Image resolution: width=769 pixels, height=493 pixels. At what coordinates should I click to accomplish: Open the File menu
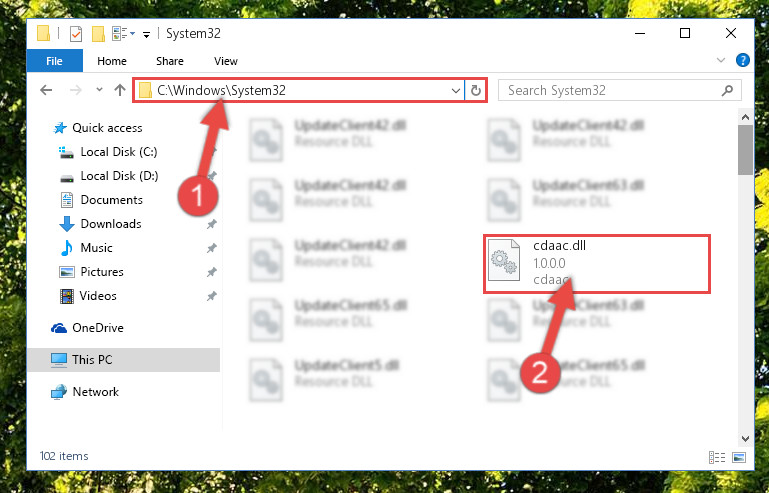(x=54, y=61)
